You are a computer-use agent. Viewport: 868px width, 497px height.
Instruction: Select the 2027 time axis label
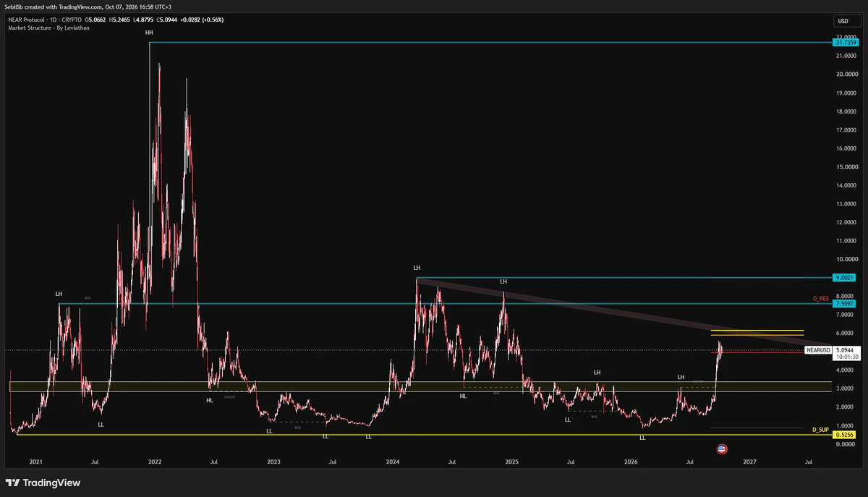750,461
